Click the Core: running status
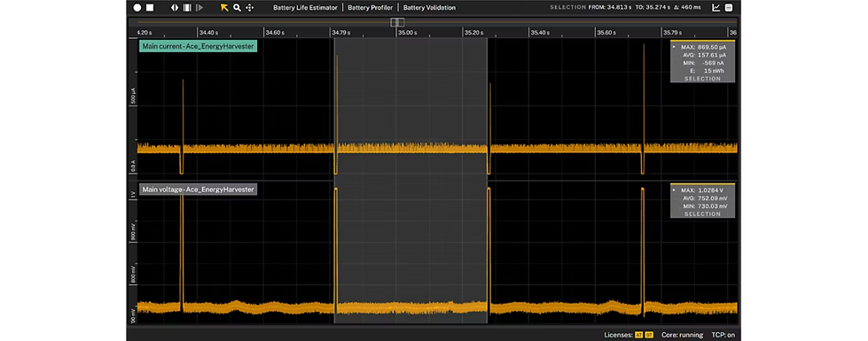This screenshot has width=868, height=341. click(x=682, y=335)
